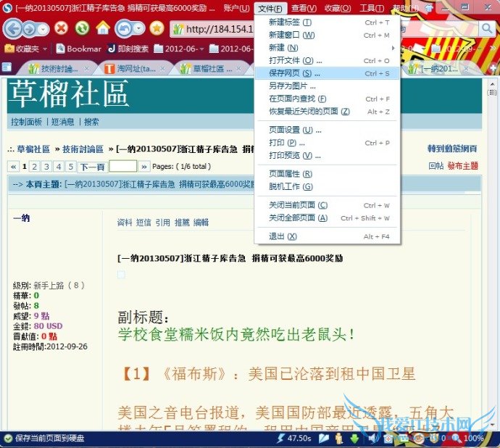Click the blue Undo closed page icon
Screen dimensions: 500x448
(x=124, y=29)
